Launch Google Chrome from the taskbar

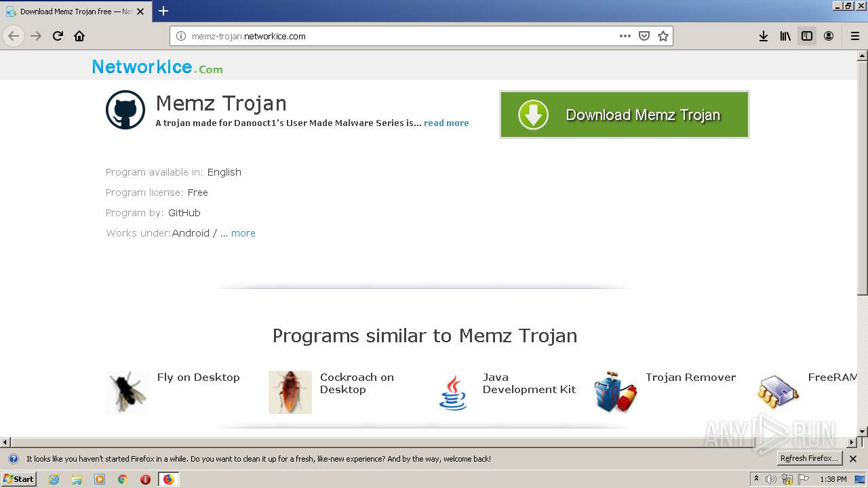[x=123, y=479]
